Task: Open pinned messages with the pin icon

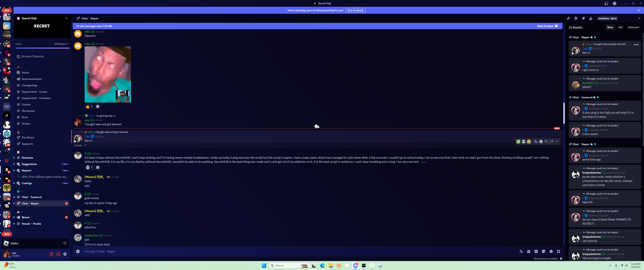Action: point(583,18)
